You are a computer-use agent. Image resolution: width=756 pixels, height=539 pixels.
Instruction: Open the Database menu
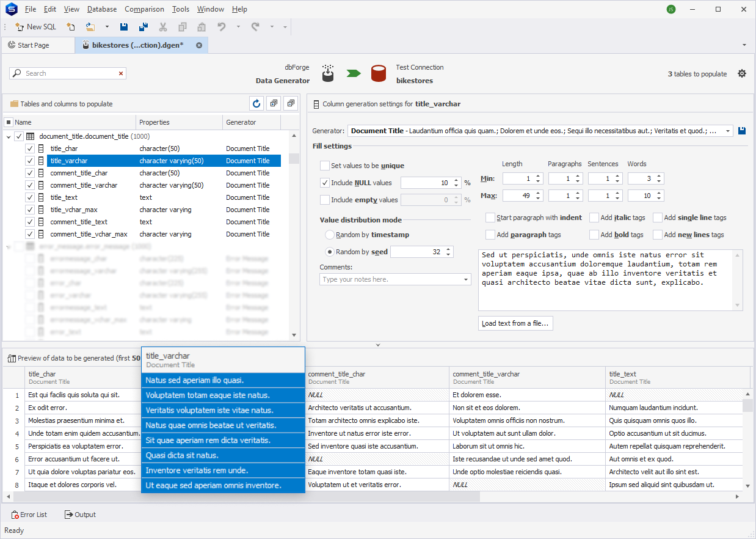102,9
